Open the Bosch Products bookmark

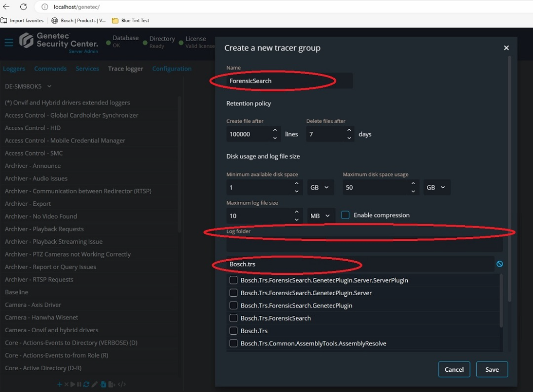pos(79,20)
